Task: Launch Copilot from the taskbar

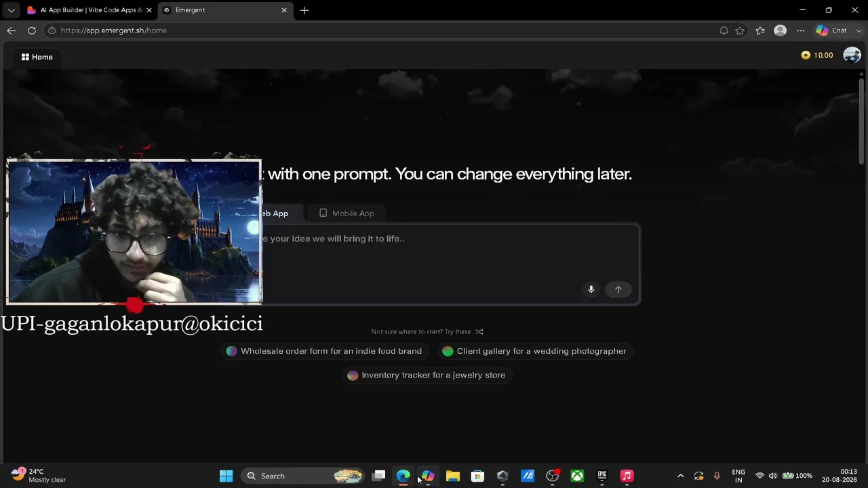Action: coord(428,476)
